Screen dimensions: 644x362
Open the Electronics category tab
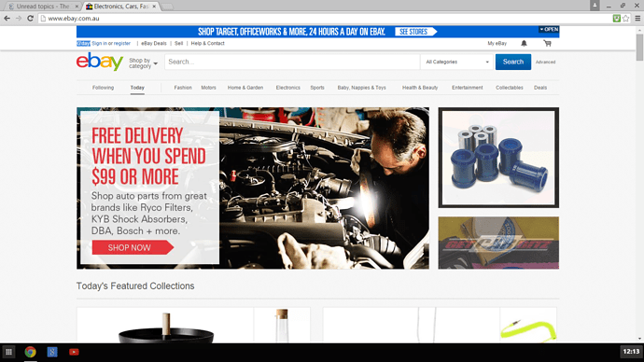coord(287,88)
